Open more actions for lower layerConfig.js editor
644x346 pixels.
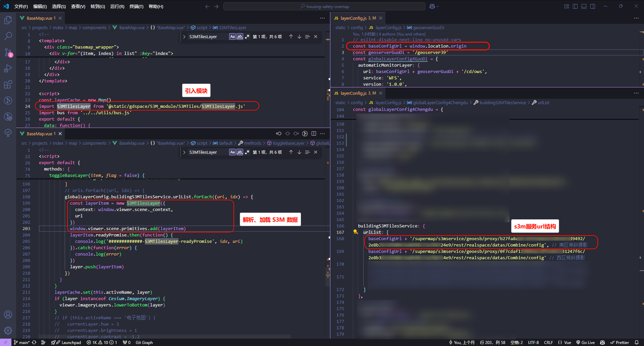[636, 93]
